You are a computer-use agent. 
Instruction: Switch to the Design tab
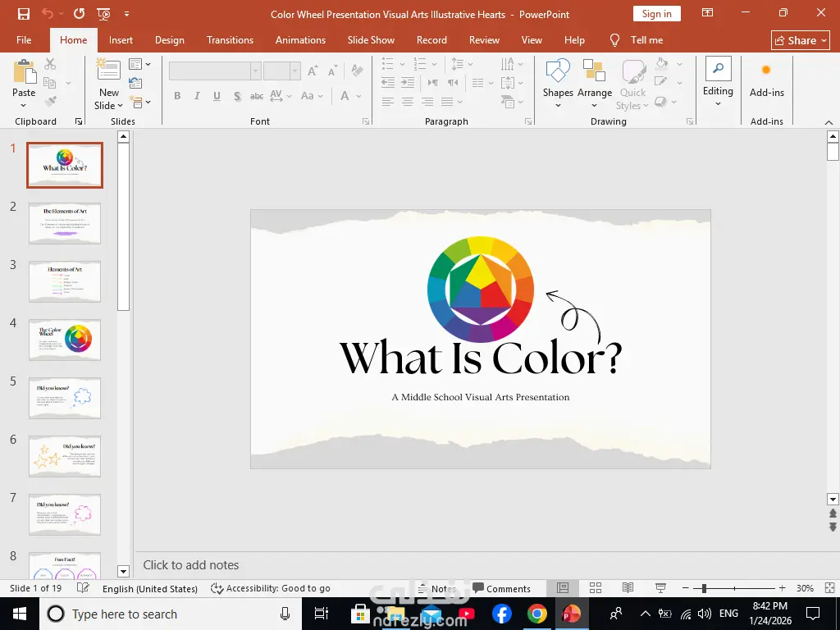pos(170,40)
